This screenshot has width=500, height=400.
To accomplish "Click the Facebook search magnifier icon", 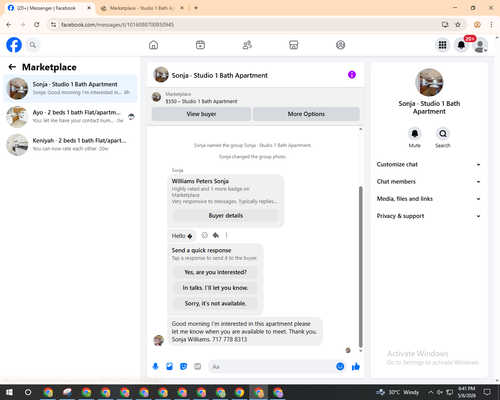I will click(33, 45).
